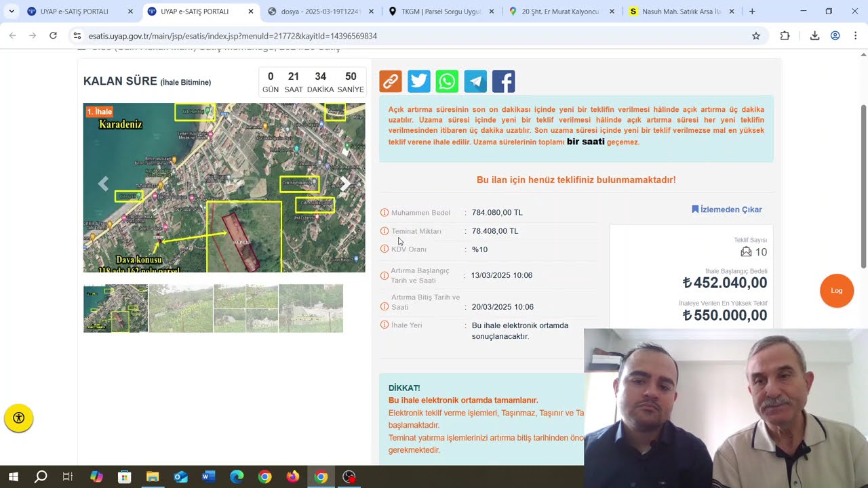Open the main satellite parcel image
The width and height of the screenshot is (868, 488).
coord(224,188)
